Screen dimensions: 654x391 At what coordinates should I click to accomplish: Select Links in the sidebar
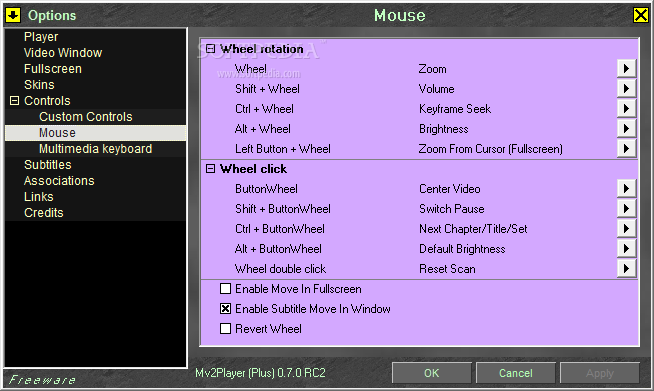pyautogui.click(x=39, y=196)
